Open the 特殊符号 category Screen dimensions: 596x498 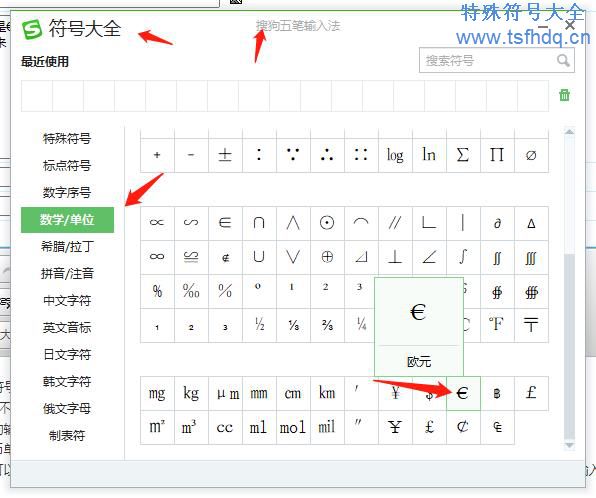(x=67, y=138)
